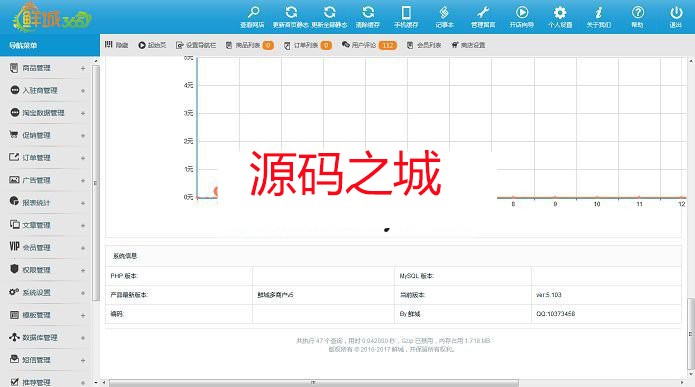Open 帮助 question-mark icon
The height and width of the screenshot is (387, 695).
tap(637, 12)
